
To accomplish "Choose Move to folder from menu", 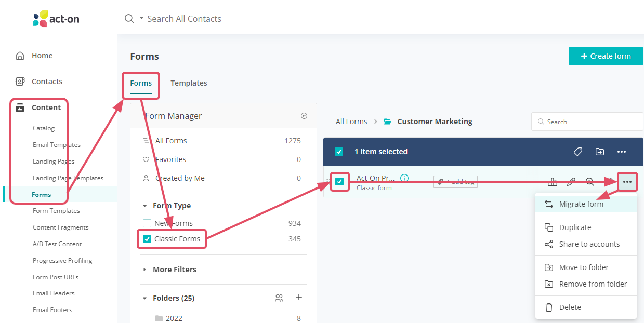I will pos(586,267).
